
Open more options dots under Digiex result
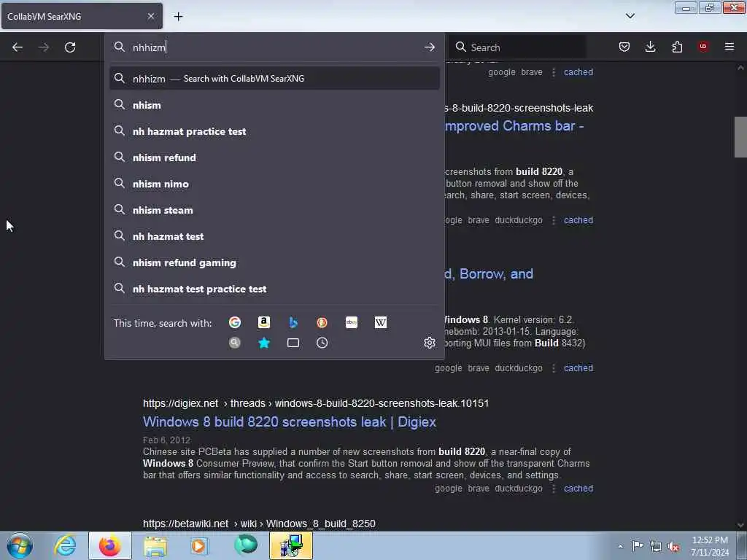[554, 489]
